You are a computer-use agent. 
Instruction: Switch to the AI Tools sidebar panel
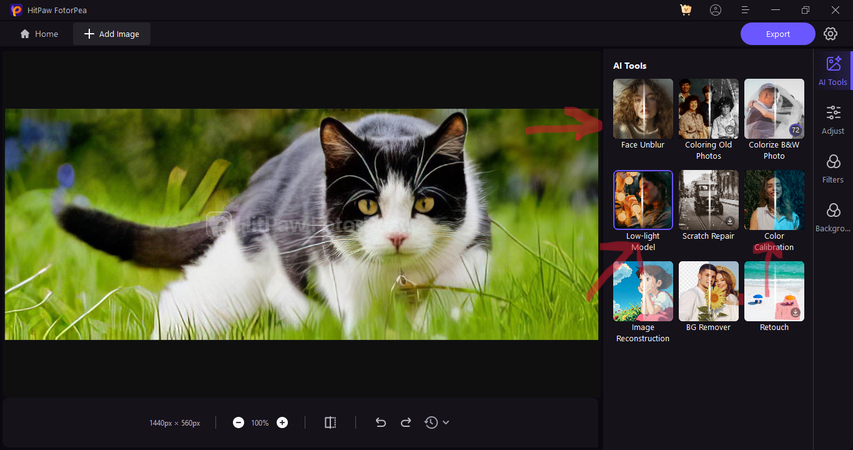click(x=833, y=69)
